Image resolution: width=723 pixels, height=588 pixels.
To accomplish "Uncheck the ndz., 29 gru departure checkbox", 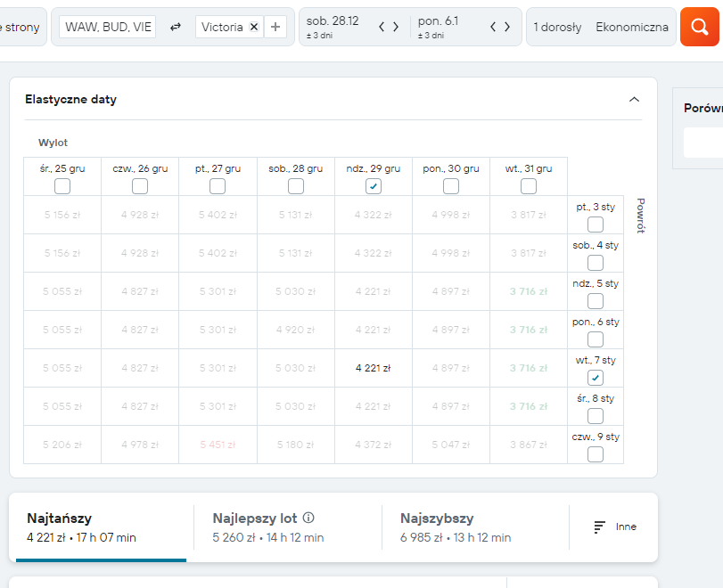I will point(373,186).
